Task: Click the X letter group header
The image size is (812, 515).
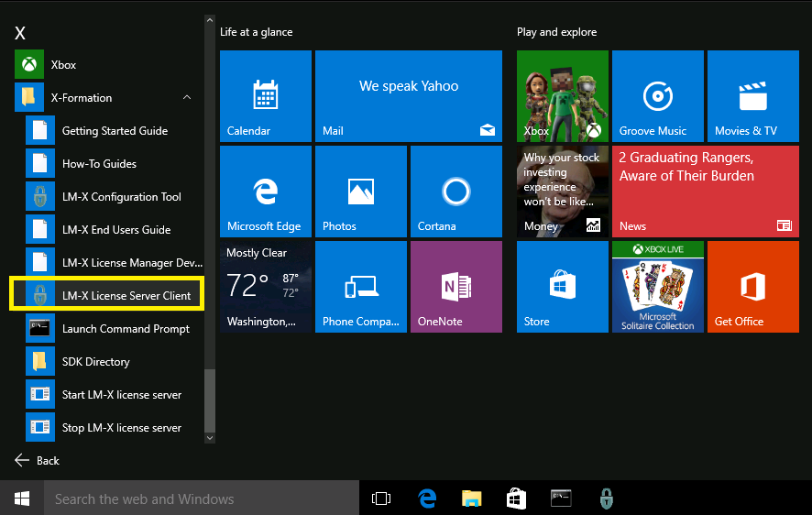Action: tap(20, 34)
